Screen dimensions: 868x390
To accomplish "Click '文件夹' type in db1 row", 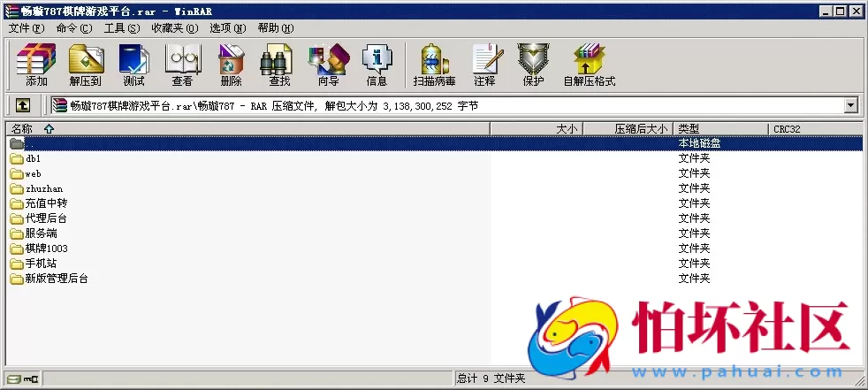I will tap(694, 159).
